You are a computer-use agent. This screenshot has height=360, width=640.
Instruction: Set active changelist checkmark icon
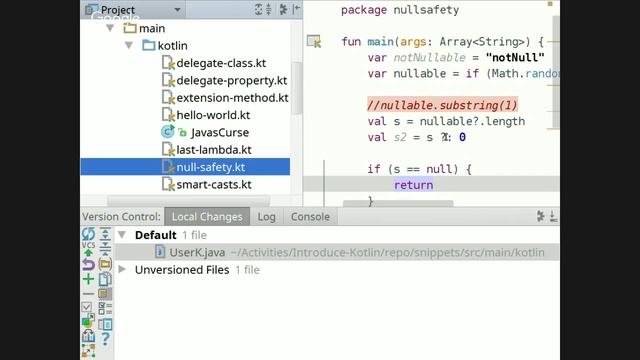click(87, 307)
